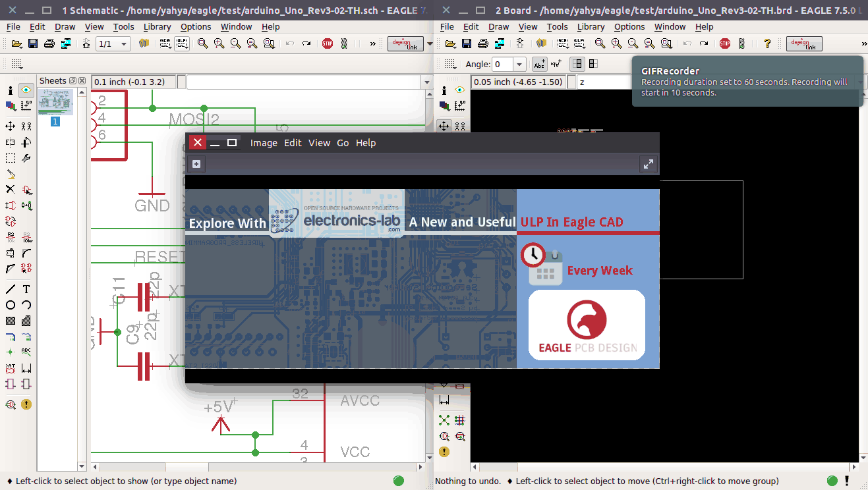
Task: Text tool (T) in Schematic palette
Action: [26, 289]
